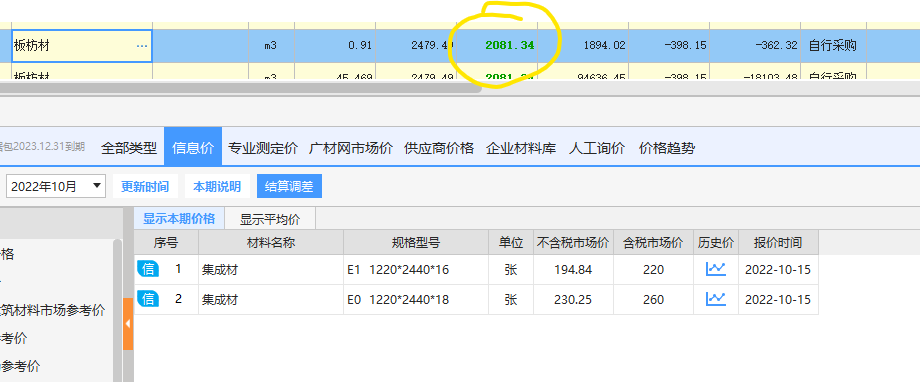Click the 单位 column header
This screenshot has width=920, height=382.
510,242
